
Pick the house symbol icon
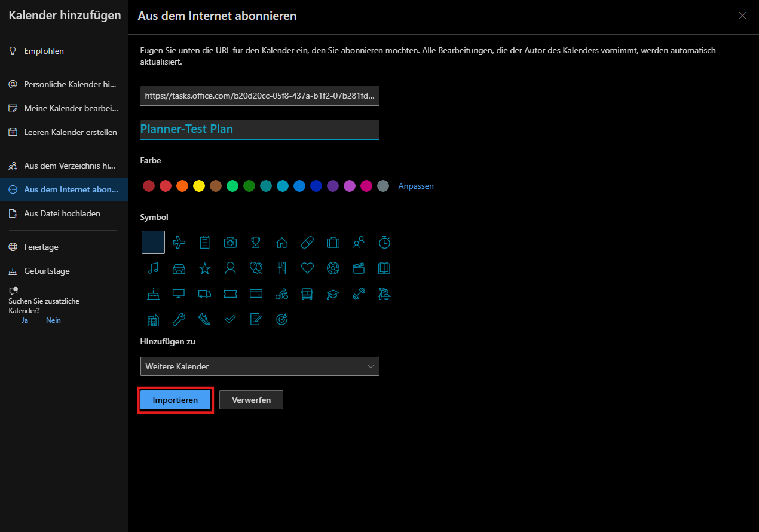click(281, 242)
